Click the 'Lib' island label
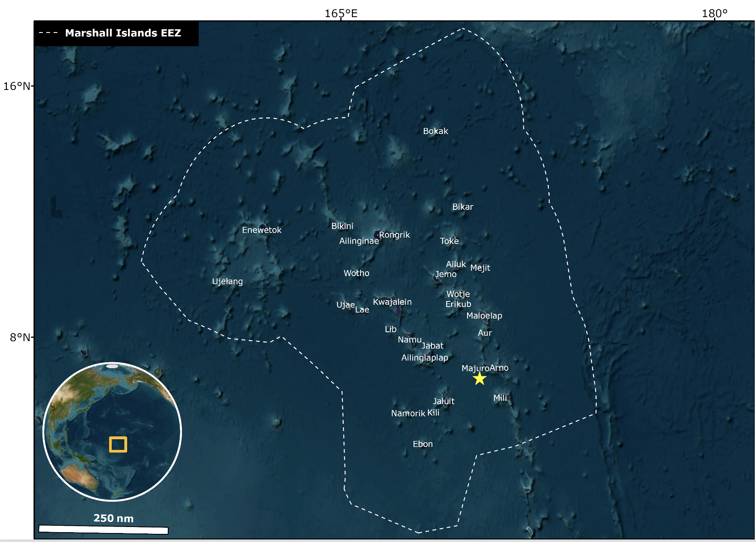Viewport: 756px width, 542px height. pyautogui.click(x=390, y=329)
